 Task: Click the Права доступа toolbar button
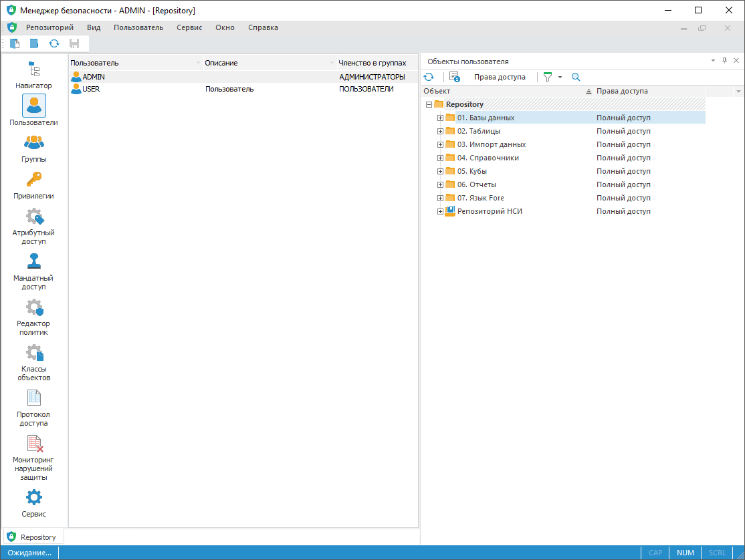500,77
